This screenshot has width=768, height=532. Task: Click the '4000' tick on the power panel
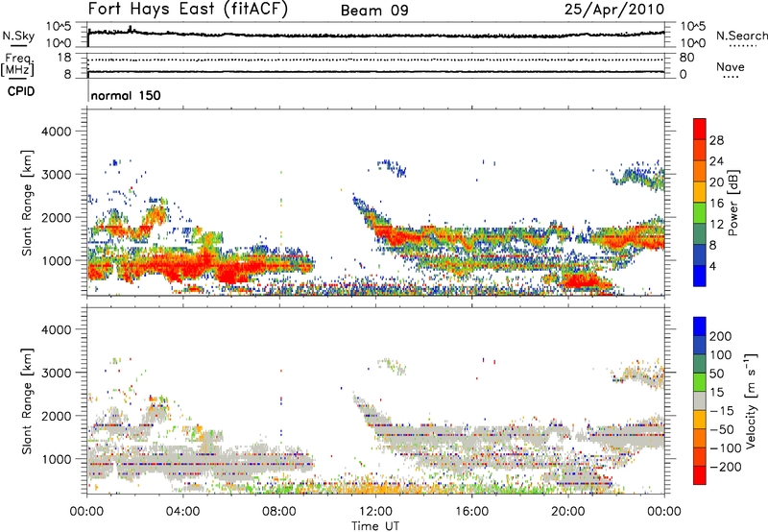(56, 132)
